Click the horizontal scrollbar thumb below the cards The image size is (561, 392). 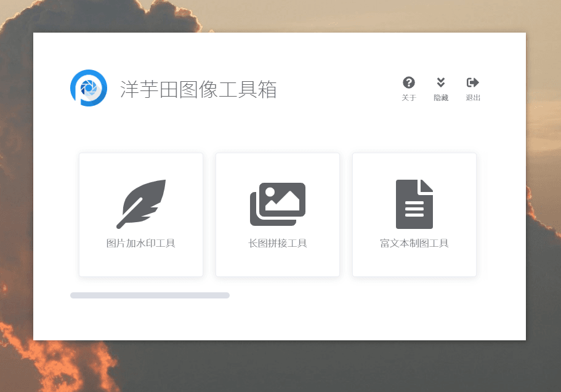pyautogui.click(x=150, y=295)
